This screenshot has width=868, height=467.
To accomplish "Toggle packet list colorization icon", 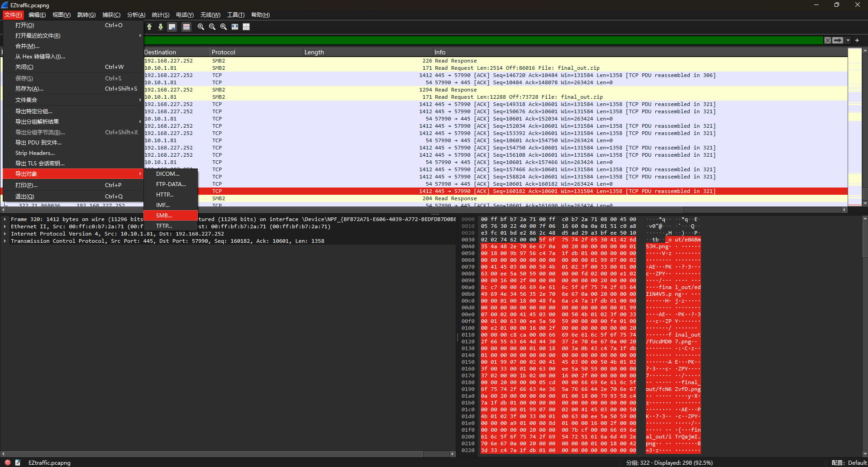I will (x=186, y=27).
